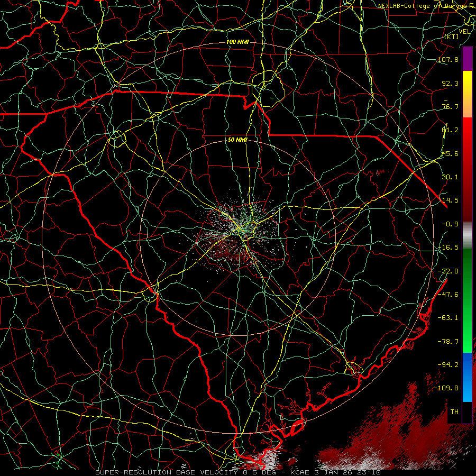Click the red segment of the color bar
The image size is (476, 476).
pos(467,169)
